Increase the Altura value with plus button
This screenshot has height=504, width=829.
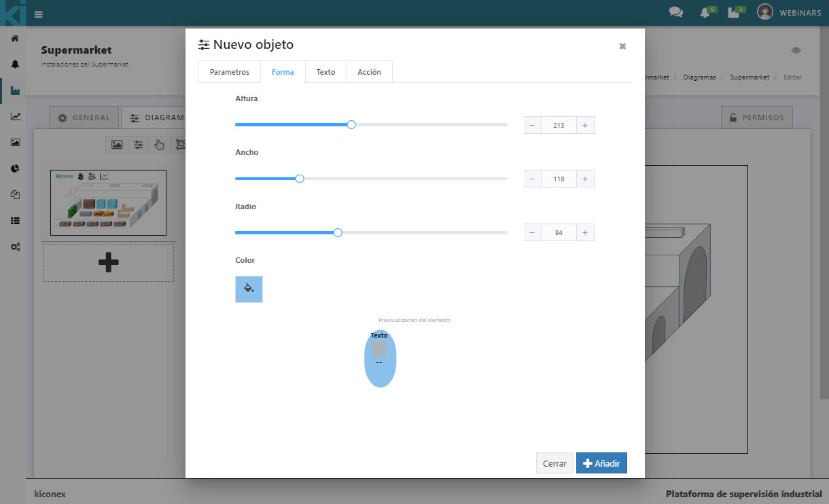[585, 125]
